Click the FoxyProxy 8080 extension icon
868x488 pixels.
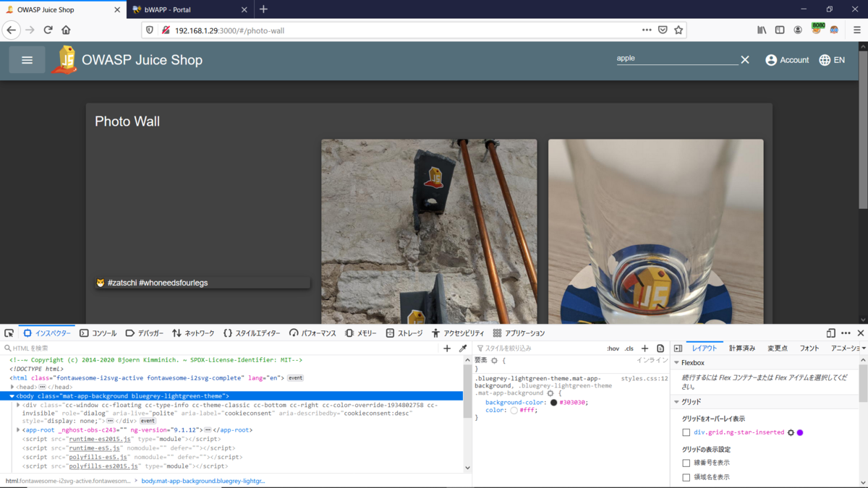coord(817,29)
